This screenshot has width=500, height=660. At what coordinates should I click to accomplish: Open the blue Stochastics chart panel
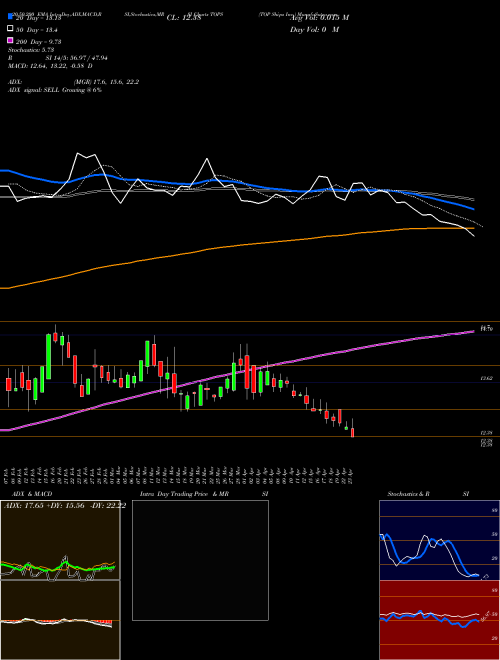pos(439,540)
